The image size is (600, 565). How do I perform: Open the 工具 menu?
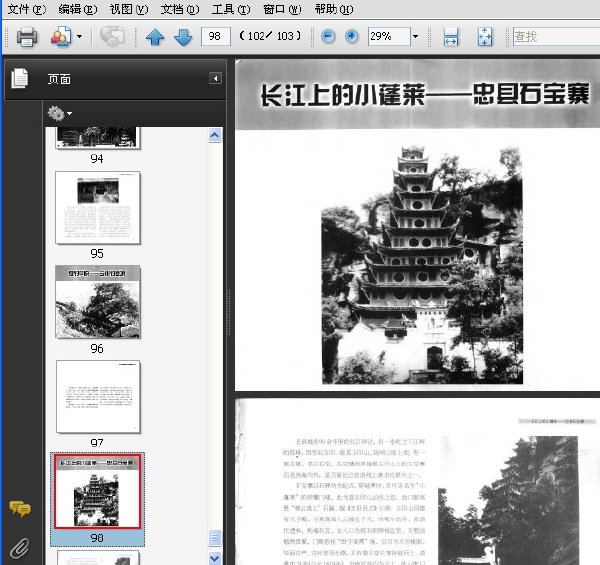click(231, 9)
